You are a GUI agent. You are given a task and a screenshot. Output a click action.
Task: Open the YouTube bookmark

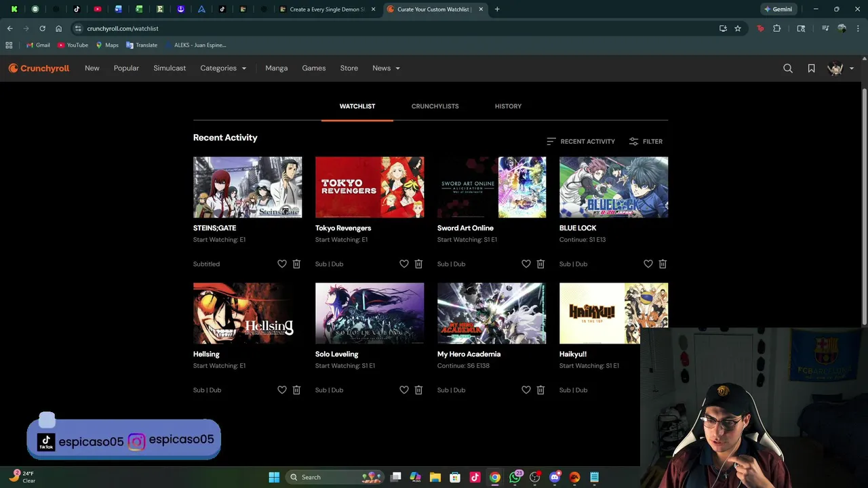tap(73, 45)
